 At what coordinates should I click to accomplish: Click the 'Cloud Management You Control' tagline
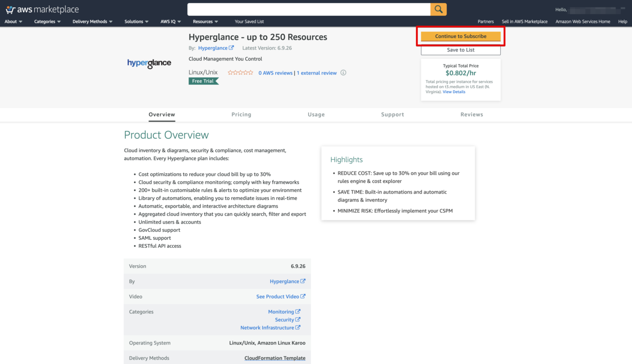click(x=225, y=59)
